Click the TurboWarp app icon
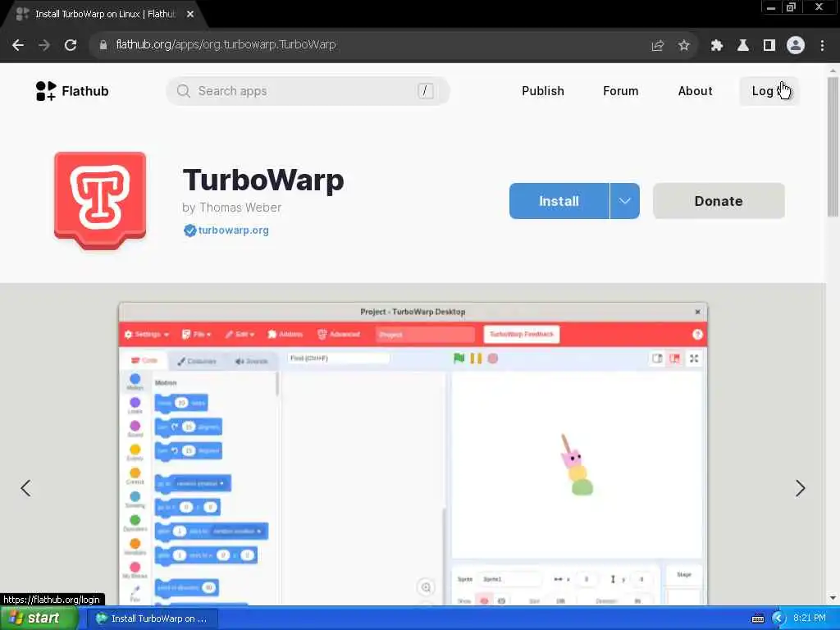Screen dimensions: 840x630 pos(100,200)
